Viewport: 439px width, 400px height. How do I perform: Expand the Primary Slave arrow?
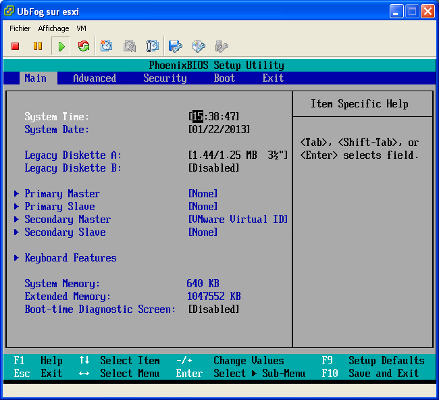tap(16, 206)
